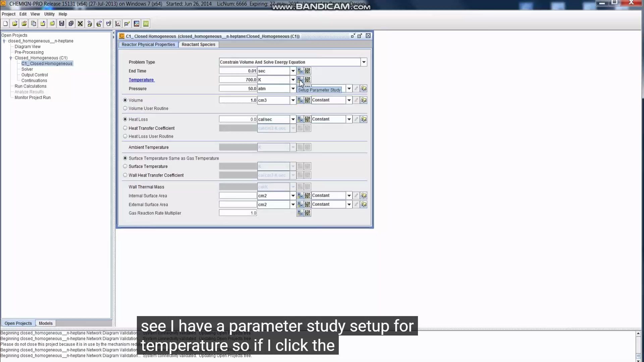Open Monitor Project Run in tree
The width and height of the screenshot is (644, 362).
point(33,98)
